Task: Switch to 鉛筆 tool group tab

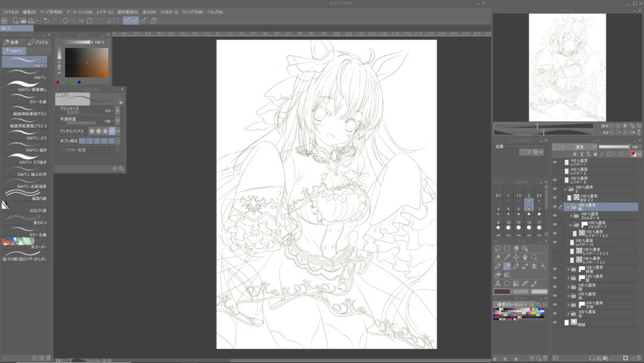Action: [13, 42]
